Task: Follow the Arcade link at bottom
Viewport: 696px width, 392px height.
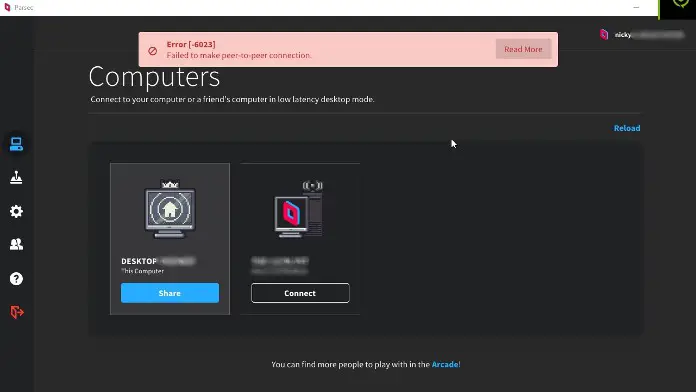Action: (x=445, y=364)
